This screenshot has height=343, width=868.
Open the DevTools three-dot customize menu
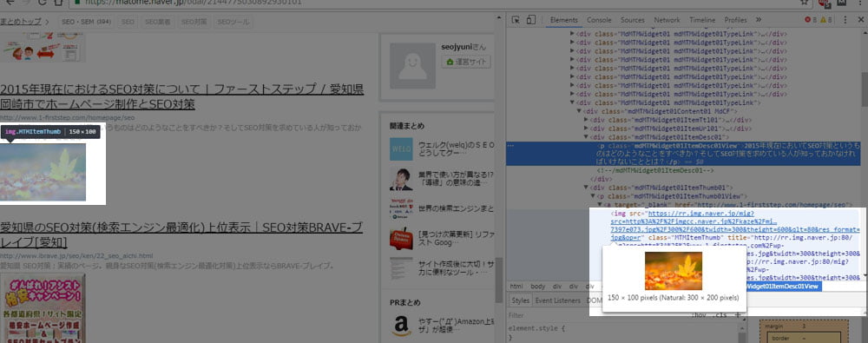click(x=845, y=20)
